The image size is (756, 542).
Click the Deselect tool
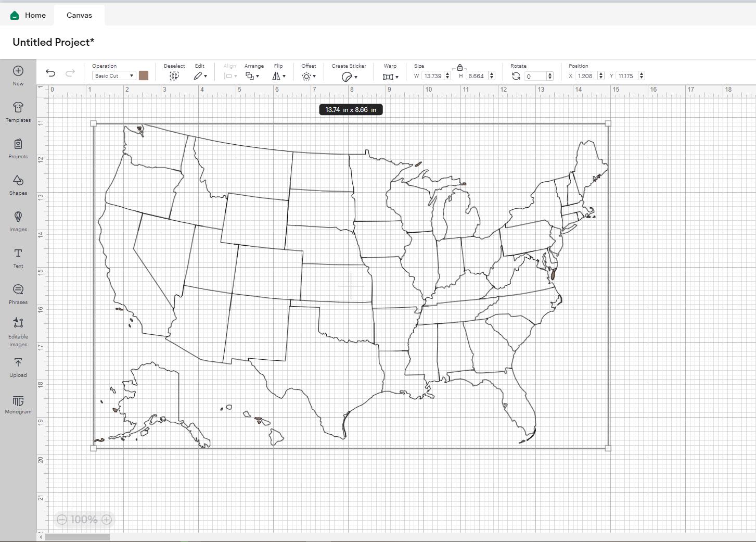coord(174,75)
